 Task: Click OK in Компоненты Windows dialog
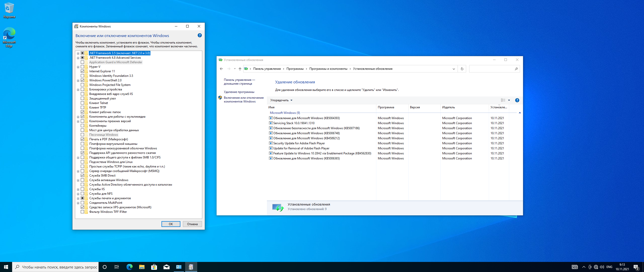coord(171,224)
